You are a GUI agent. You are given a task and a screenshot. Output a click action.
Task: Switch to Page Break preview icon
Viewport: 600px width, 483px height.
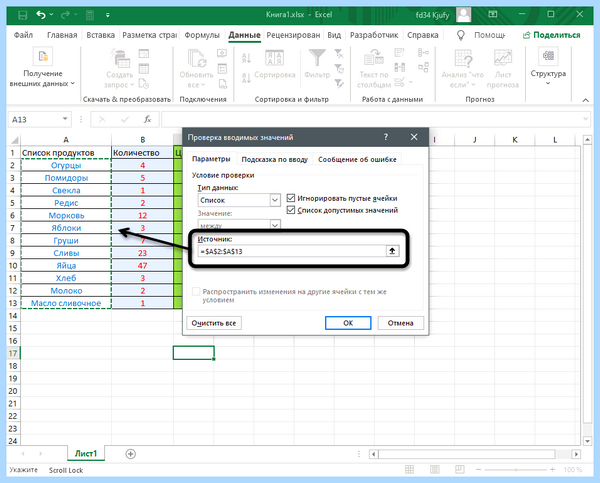click(x=460, y=470)
